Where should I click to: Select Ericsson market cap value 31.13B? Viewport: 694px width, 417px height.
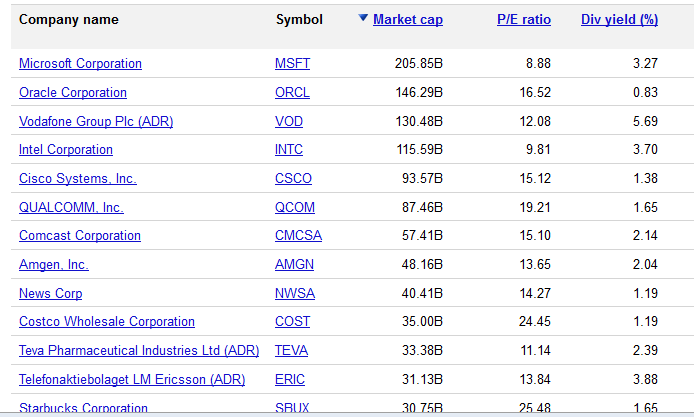pos(422,379)
